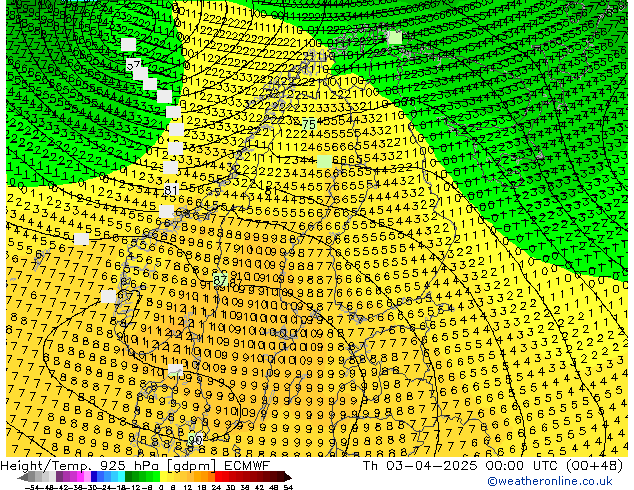The width and height of the screenshot is (634, 490).
Task: Click the contour label 87 on map
Action: coord(220,280)
